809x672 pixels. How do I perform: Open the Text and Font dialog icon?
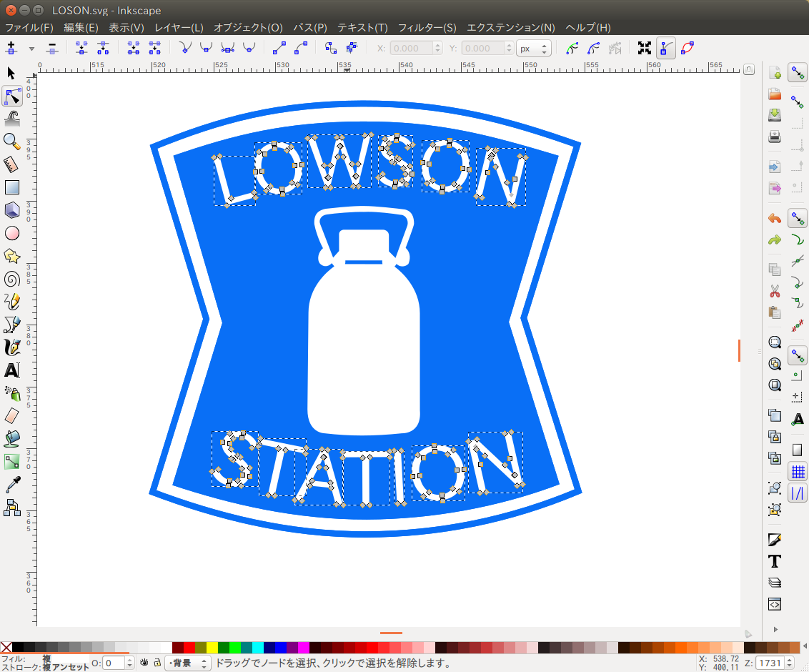(775, 561)
